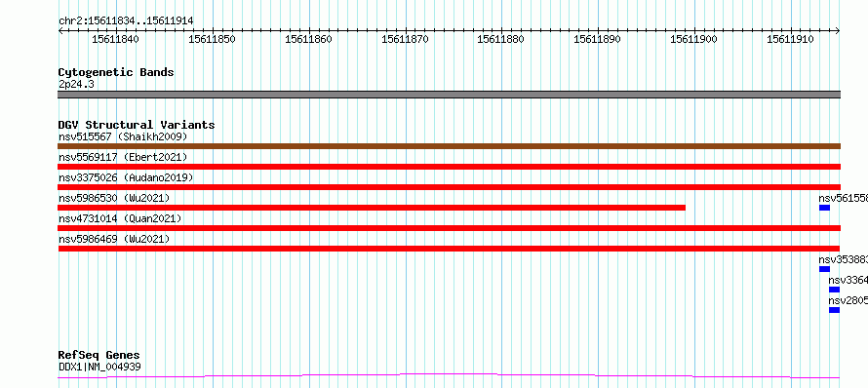Image resolution: width=868 pixels, height=388 pixels.
Task: Select the blue bar under nsv561558 label
Action: click(824, 208)
